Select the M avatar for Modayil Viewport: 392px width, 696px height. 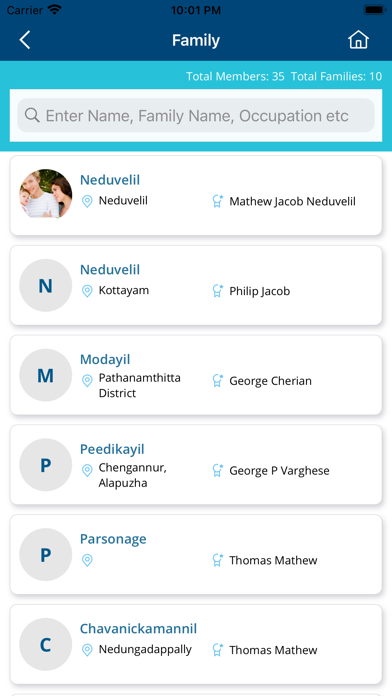45,375
